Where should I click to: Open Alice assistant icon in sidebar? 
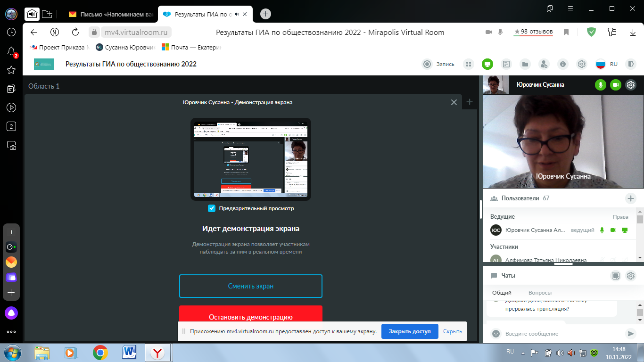click(x=11, y=312)
